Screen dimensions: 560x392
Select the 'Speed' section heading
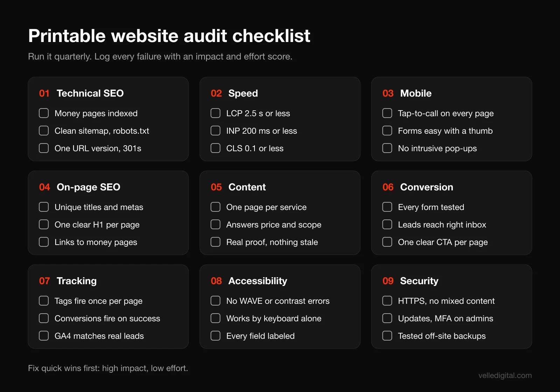pos(243,93)
